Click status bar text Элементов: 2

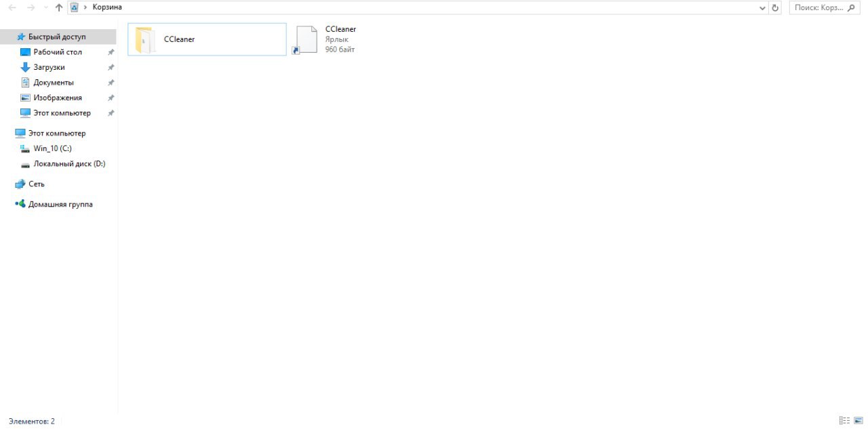coord(32,421)
